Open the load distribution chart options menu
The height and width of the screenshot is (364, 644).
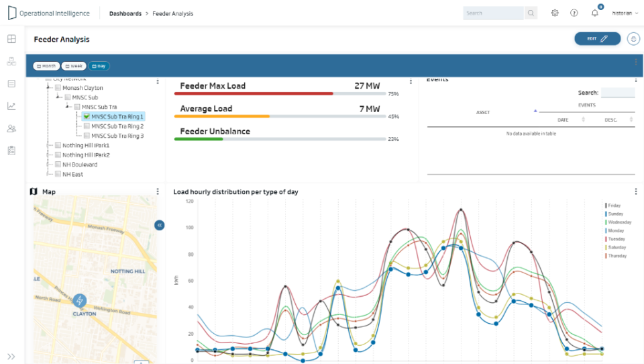pyautogui.click(x=636, y=191)
